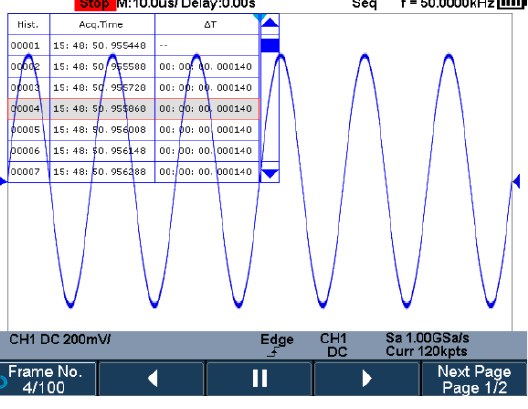Click acquisition time 15:48:50.955448
Screen dimensions: 528x409
[100, 45]
